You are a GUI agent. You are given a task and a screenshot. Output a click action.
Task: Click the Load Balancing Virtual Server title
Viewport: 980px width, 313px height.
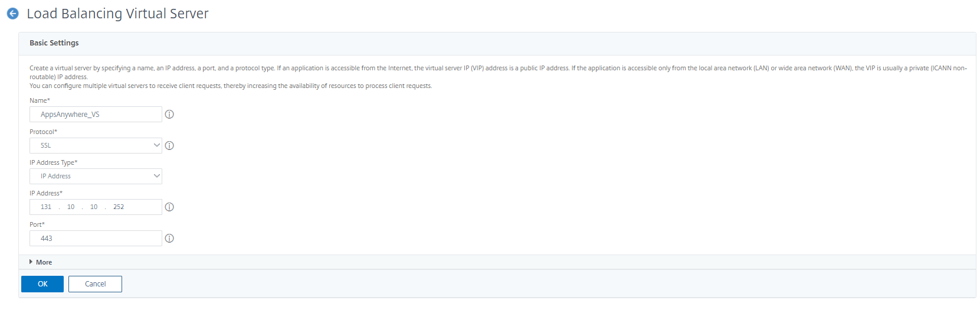117,14
